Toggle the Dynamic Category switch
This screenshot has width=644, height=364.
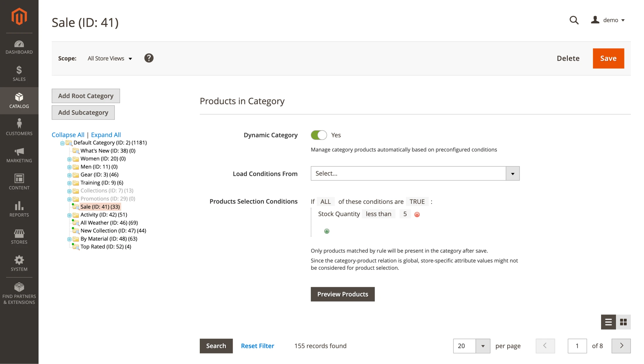pos(319,135)
